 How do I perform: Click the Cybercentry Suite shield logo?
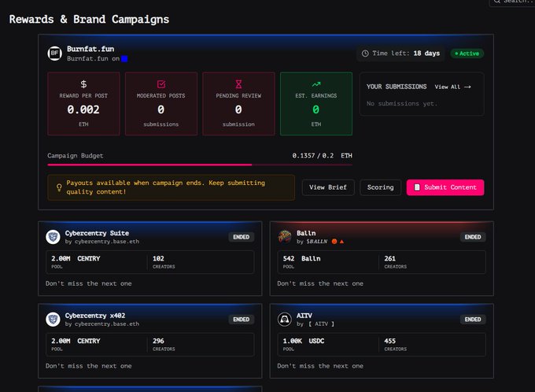coord(53,236)
